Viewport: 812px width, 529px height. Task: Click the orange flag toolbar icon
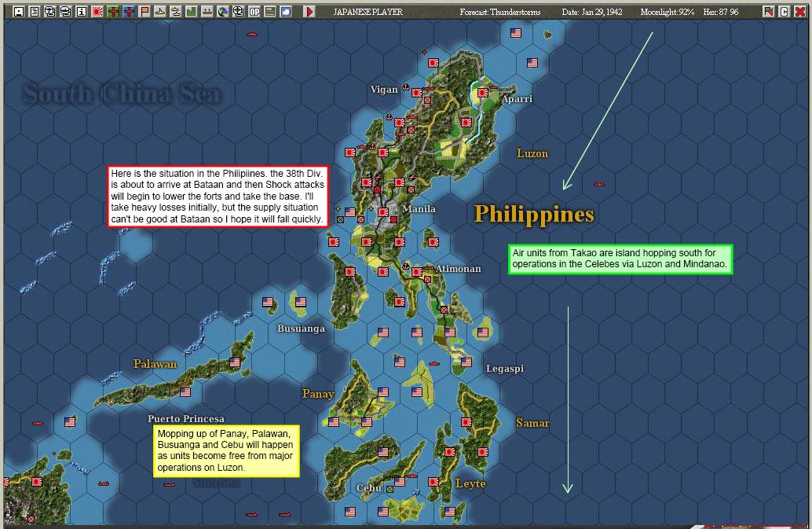tap(144, 12)
